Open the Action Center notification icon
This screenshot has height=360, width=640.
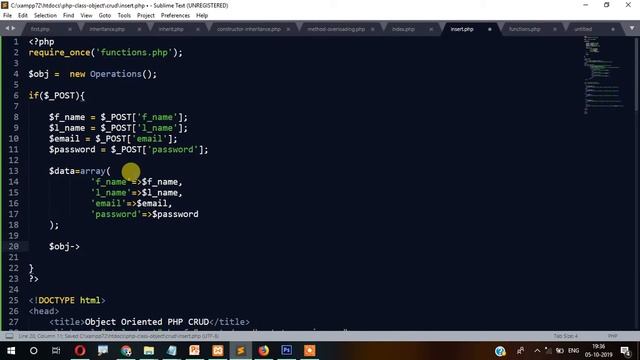point(625,351)
